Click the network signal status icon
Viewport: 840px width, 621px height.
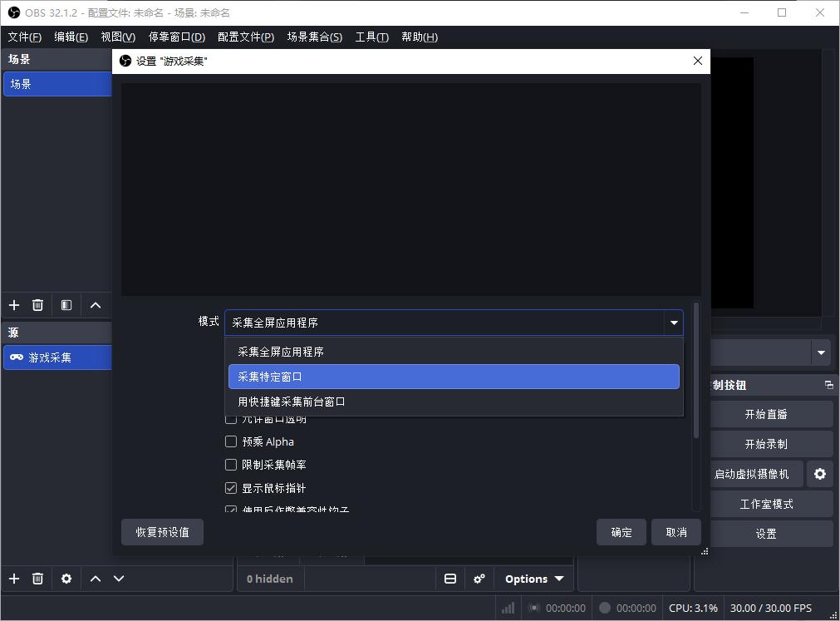508,608
